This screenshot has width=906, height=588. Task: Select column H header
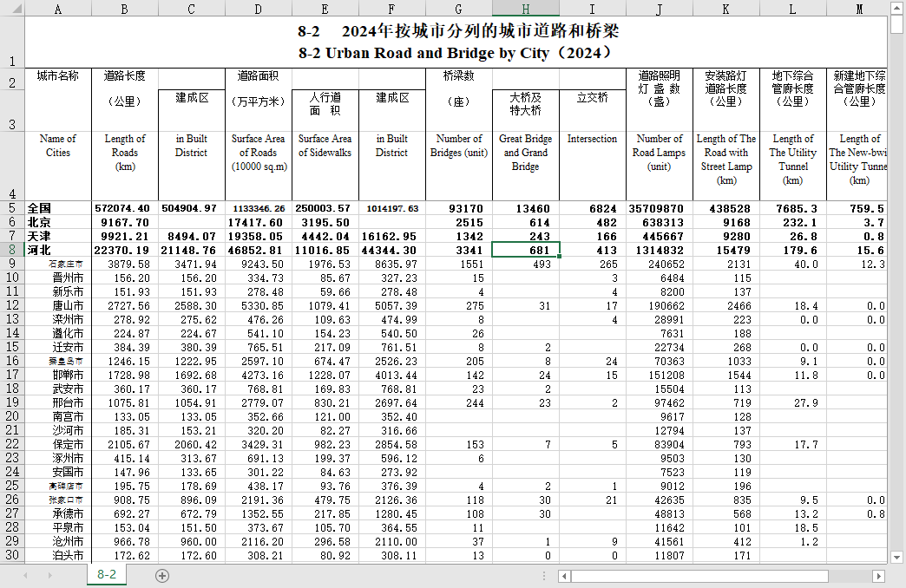526,9
